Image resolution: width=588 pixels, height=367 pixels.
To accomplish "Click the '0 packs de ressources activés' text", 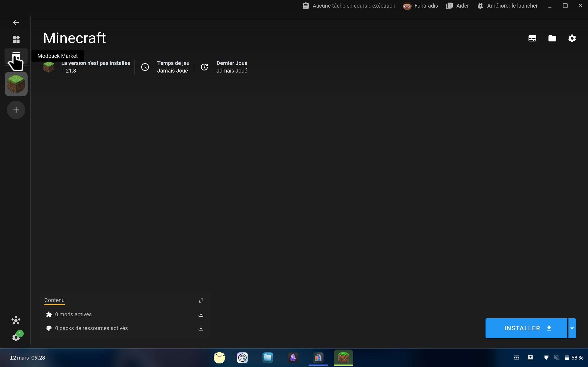I will point(91,328).
